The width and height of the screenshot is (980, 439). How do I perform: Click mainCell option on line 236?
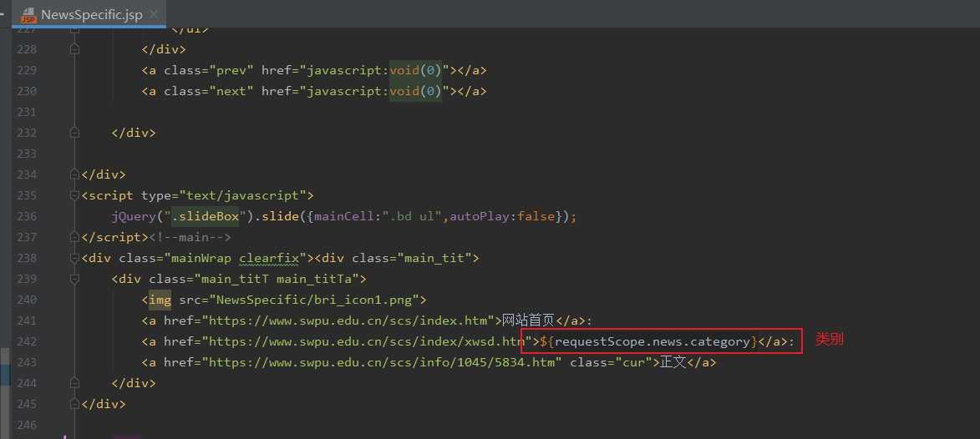343,216
